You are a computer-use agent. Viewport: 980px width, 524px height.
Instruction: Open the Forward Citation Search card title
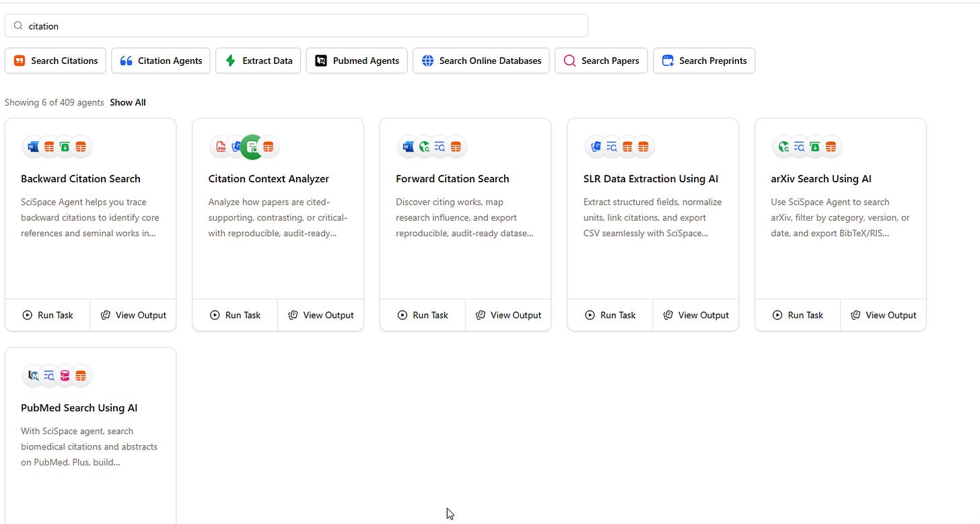tap(452, 179)
